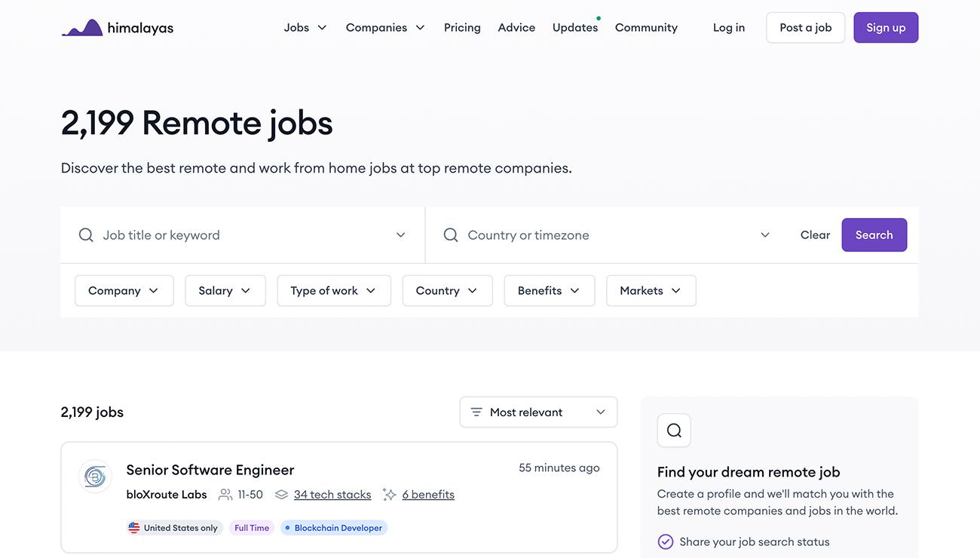The height and width of the screenshot is (558, 980).
Task: Open the Markets filter dropdown
Action: (651, 291)
